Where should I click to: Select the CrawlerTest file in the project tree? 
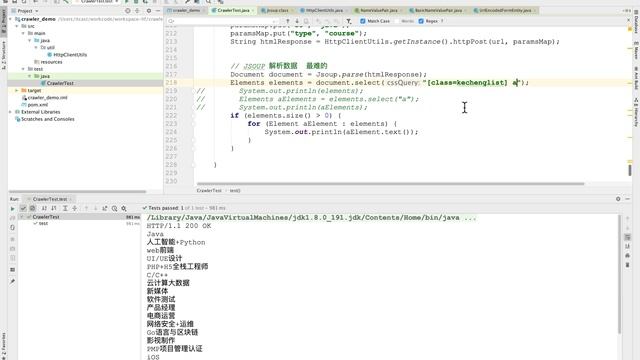pos(60,83)
